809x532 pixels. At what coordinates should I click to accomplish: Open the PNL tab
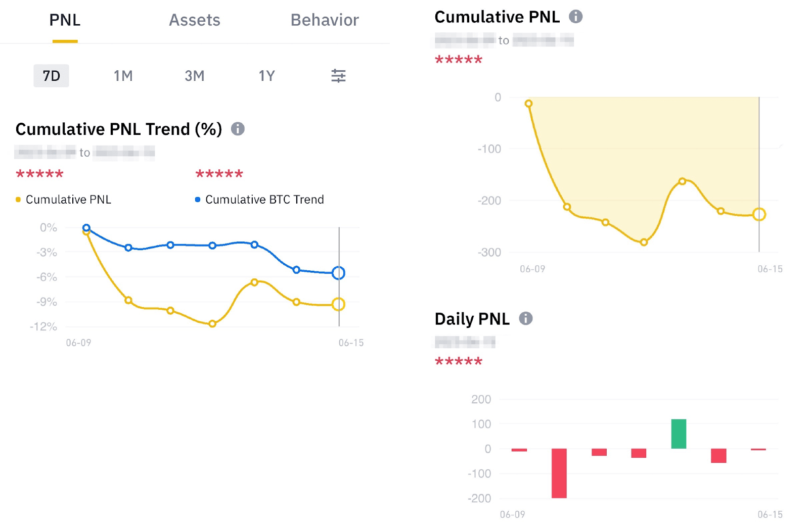tap(65, 20)
